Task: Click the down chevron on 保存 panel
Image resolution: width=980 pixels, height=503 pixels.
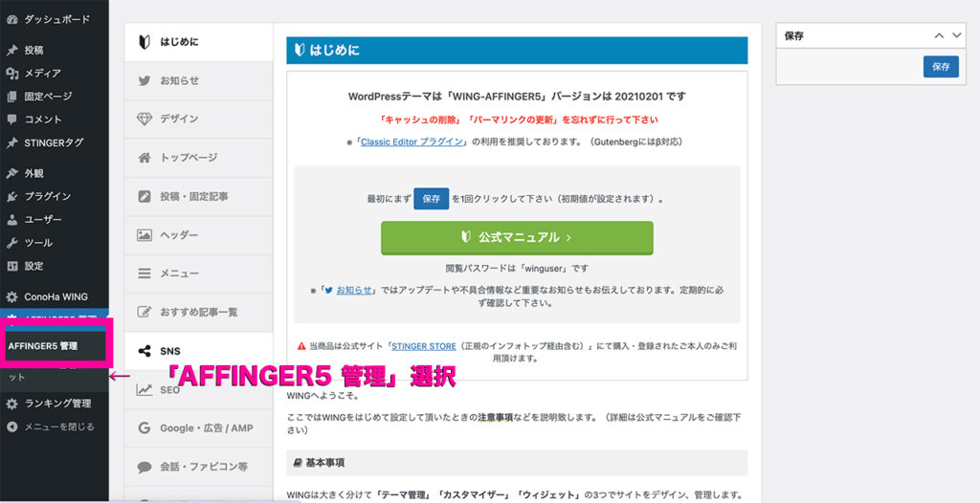Action: 957,35
